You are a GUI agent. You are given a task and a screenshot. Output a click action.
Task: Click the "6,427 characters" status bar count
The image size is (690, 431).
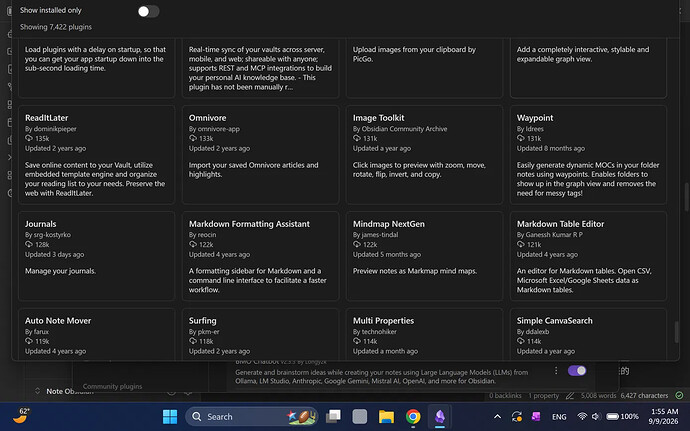click(644, 395)
